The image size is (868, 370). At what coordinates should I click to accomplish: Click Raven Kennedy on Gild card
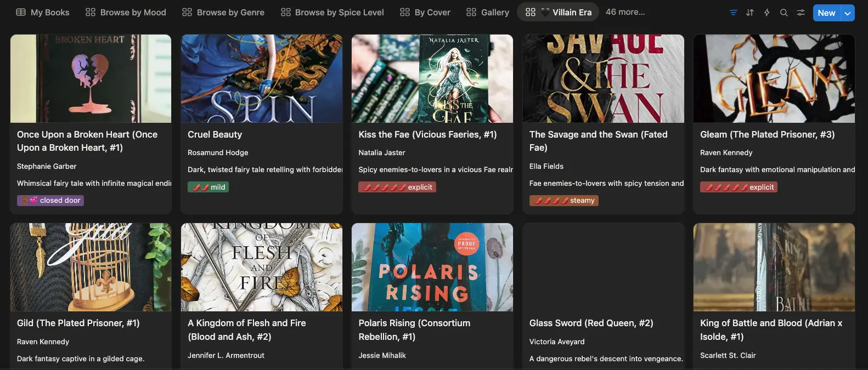(x=43, y=341)
